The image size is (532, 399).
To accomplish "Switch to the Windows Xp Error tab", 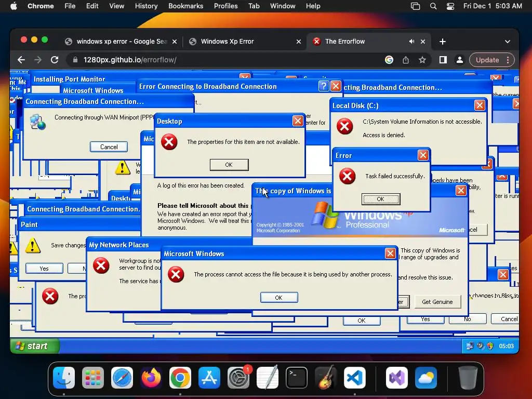I will click(x=245, y=42).
